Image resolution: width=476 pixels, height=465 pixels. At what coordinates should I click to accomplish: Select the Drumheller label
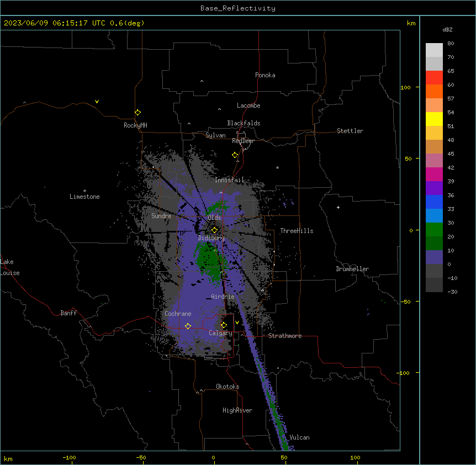point(352,269)
